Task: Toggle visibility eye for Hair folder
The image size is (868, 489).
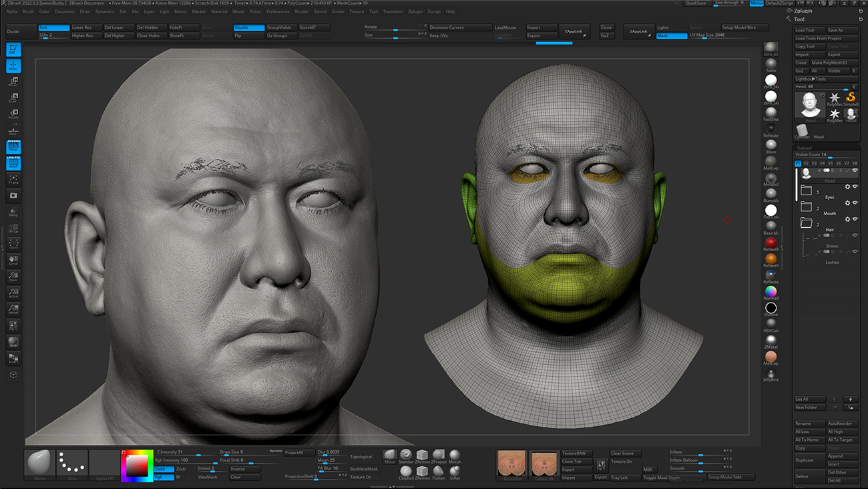Action: point(855,219)
